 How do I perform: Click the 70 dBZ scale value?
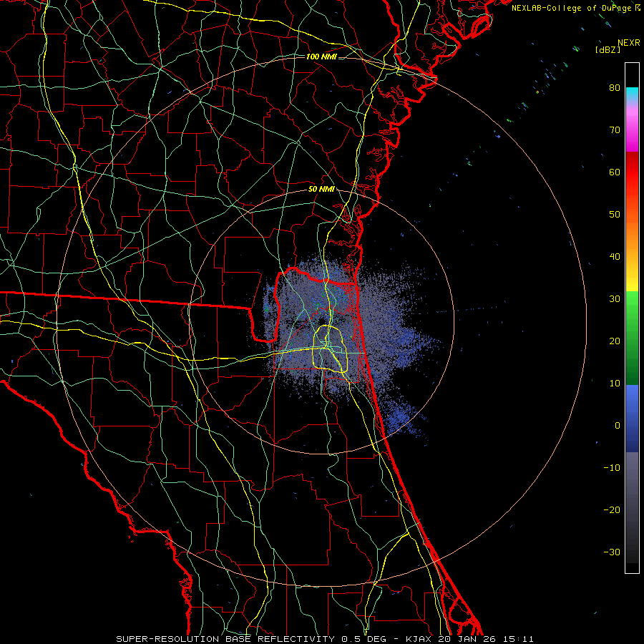click(615, 130)
